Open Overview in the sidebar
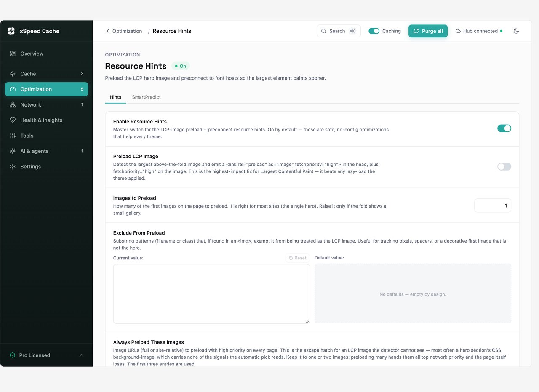 coord(46,53)
